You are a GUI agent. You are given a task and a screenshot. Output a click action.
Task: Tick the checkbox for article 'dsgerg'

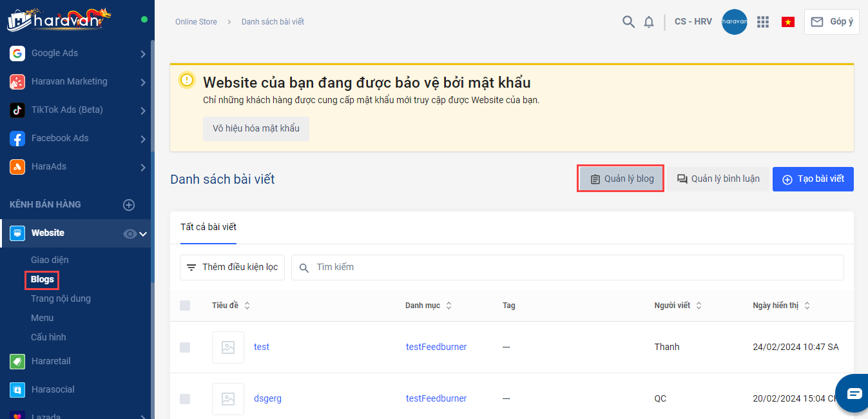coord(185,399)
